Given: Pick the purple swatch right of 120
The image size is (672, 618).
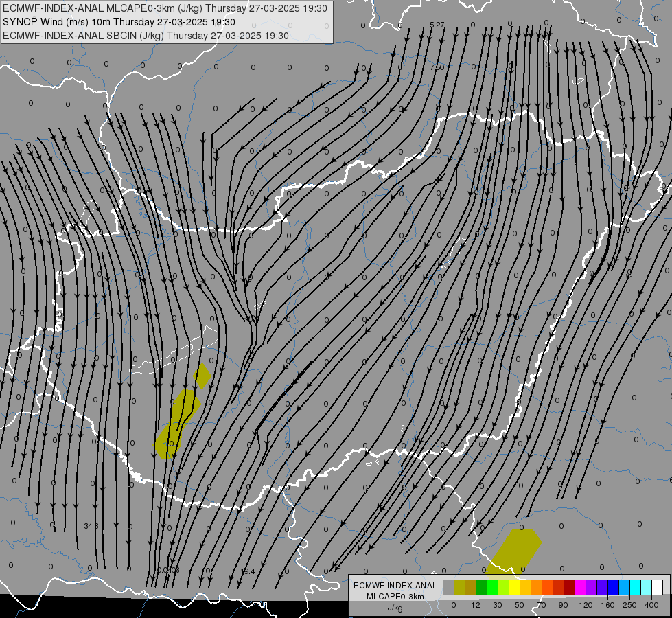Looking at the screenshot, I should [592, 588].
